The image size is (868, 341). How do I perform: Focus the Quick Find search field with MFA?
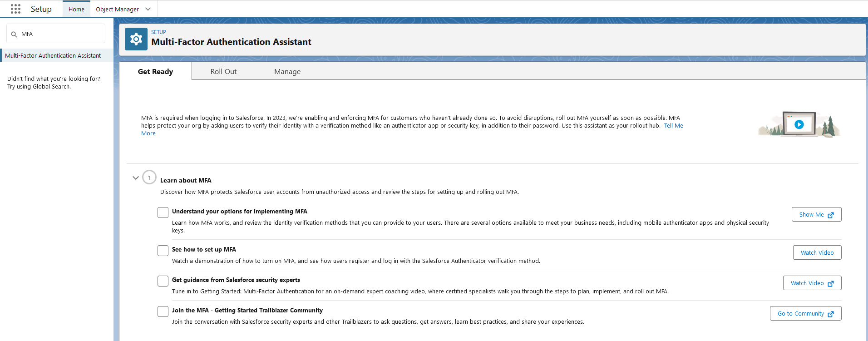tap(56, 34)
